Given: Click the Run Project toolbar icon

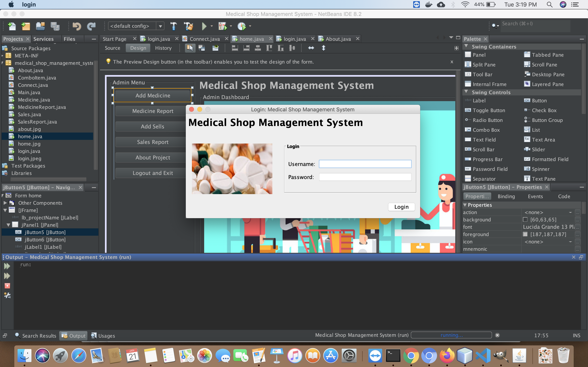Looking at the screenshot, I should [203, 27].
